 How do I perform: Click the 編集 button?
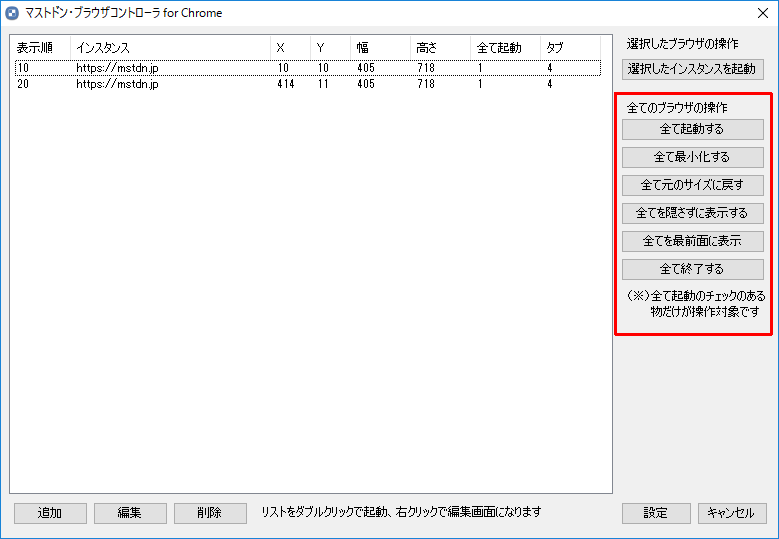pyautogui.click(x=130, y=513)
